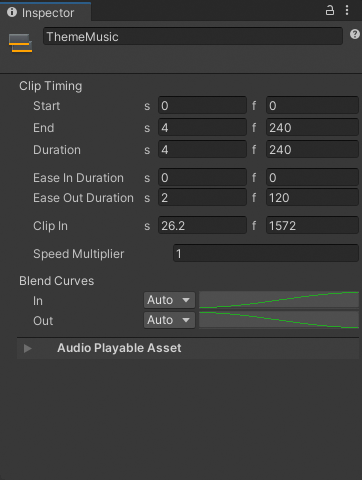362x480 pixels.
Task: Click the Clip In frames field 1572
Action: click(312, 226)
